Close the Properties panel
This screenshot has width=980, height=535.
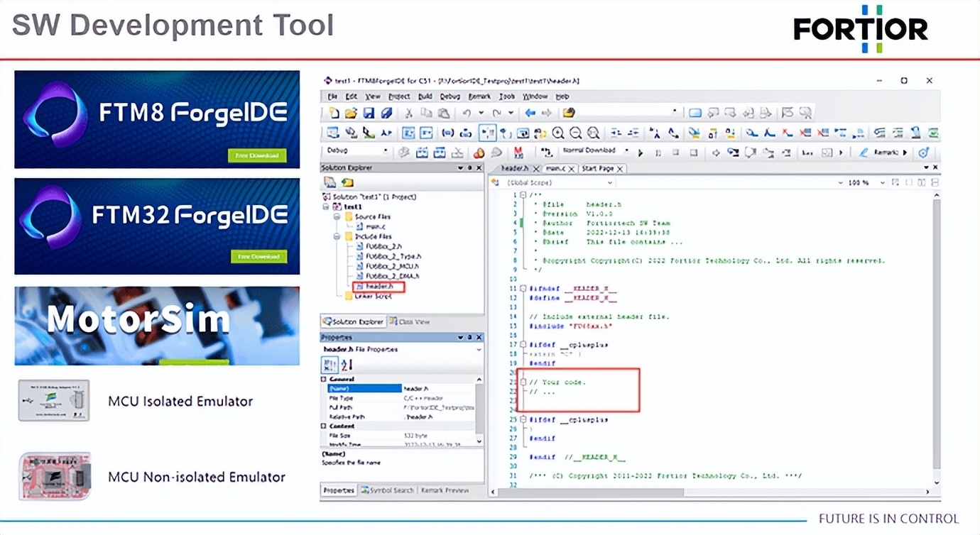(x=479, y=338)
